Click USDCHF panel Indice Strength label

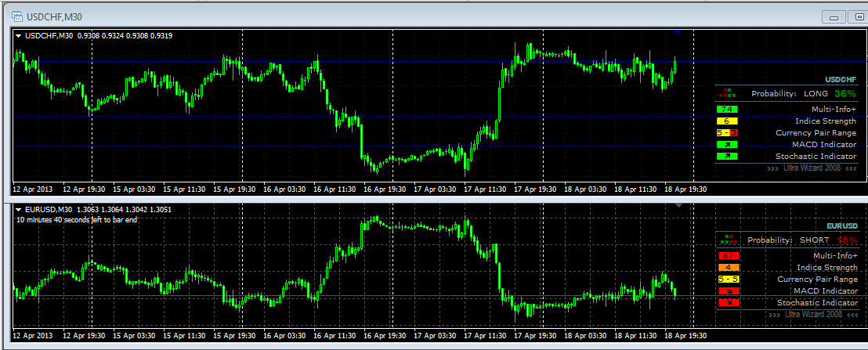(x=826, y=121)
